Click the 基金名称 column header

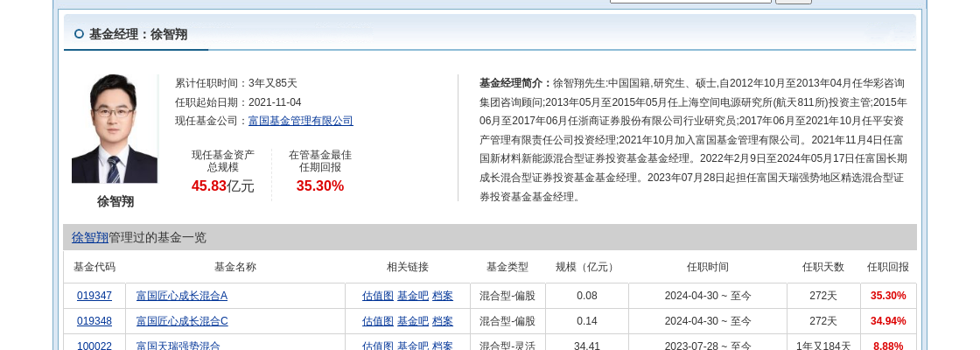tap(235, 267)
